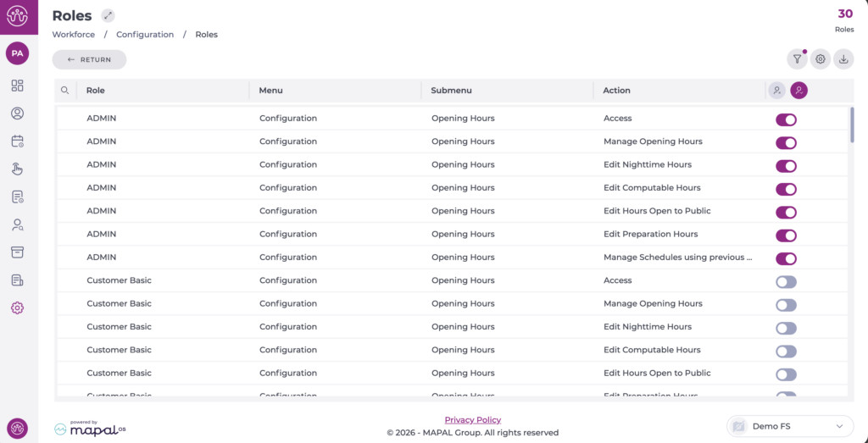
Task: Click the Submenu column header
Action: (x=451, y=91)
